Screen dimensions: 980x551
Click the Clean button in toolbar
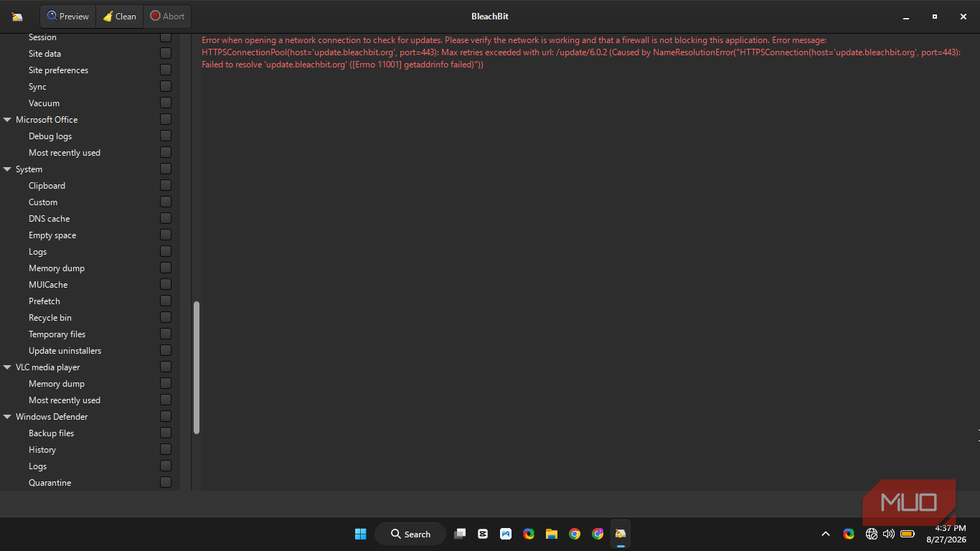click(119, 17)
